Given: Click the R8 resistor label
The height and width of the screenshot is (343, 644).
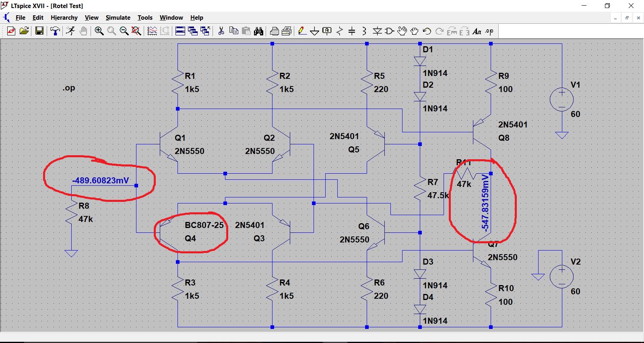Looking at the screenshot, I should click(84, 206).
